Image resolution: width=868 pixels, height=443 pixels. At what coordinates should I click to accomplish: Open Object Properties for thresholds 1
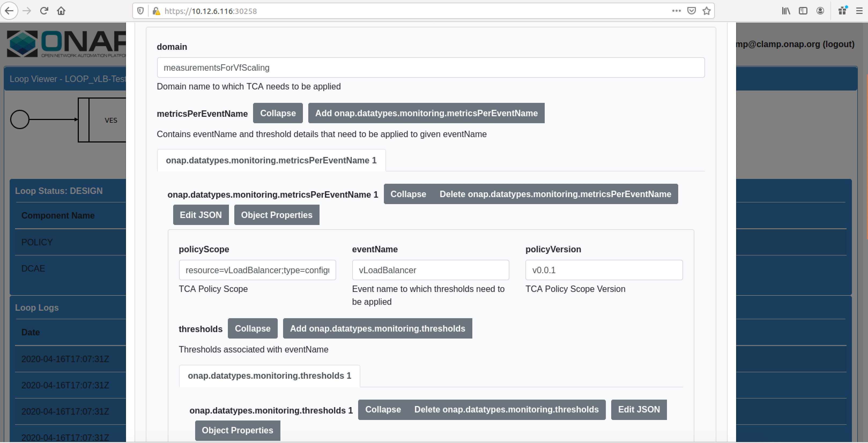tap(238, 430)
